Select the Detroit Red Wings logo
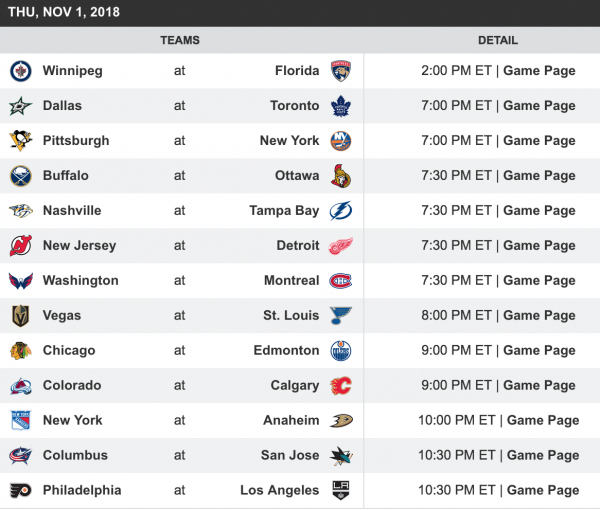 pos(340,246)
